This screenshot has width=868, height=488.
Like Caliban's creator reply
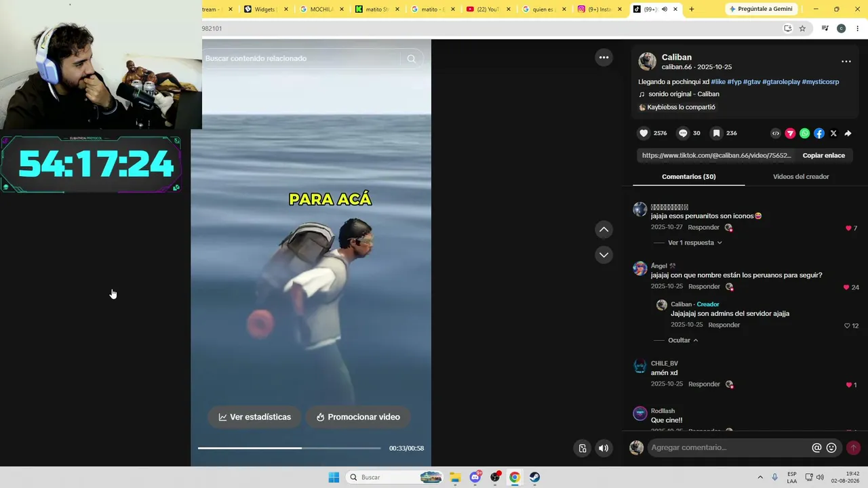[x=847, y=326]
